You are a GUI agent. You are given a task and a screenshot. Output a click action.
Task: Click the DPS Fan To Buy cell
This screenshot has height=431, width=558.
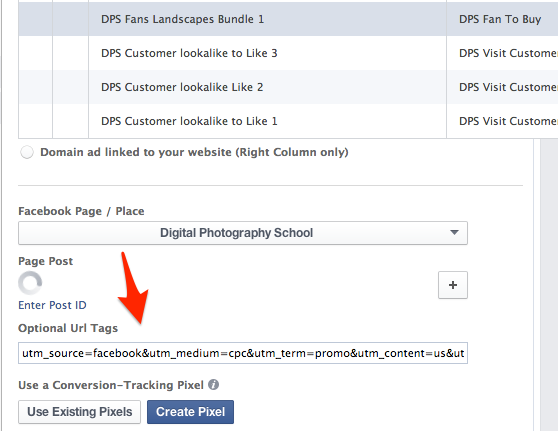(x=502, y=19)
